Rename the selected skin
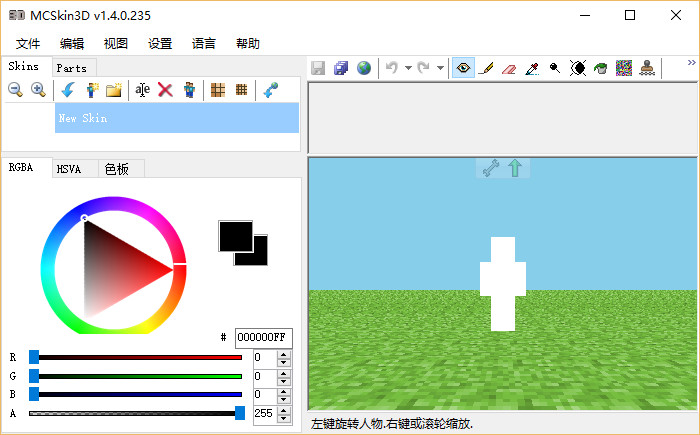This screenshot has height=435, width=700. [142, 90]
